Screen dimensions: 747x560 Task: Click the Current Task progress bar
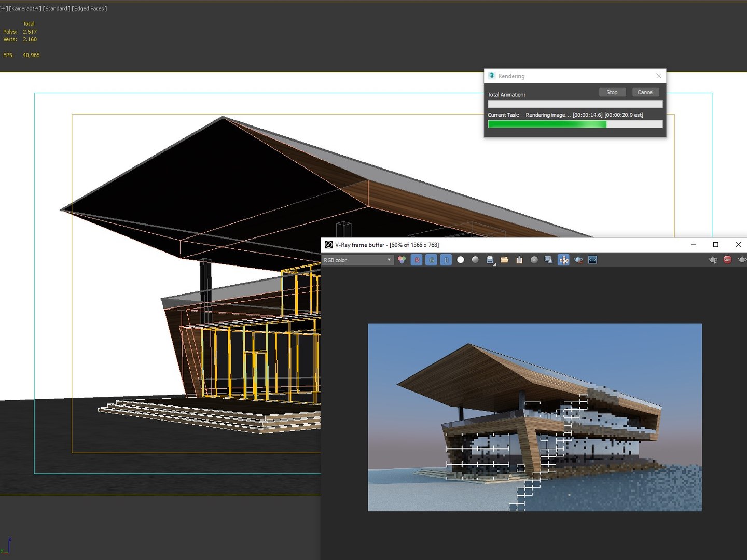575,124
